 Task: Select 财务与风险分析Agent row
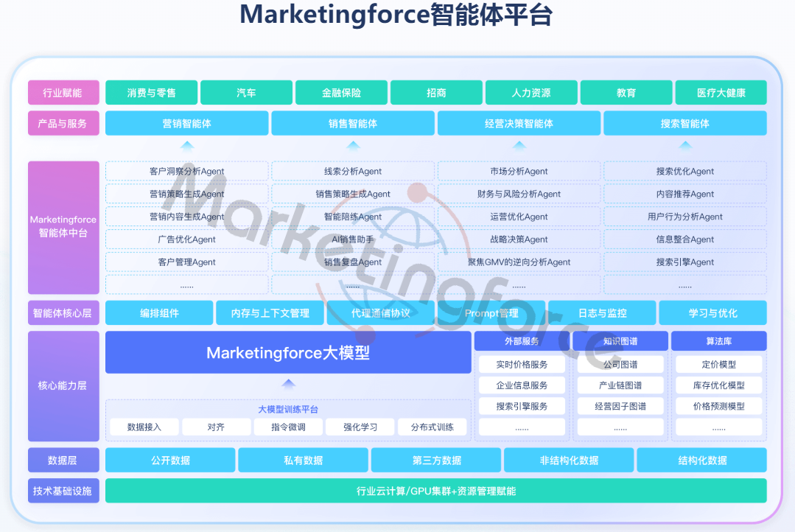coord(519,194)
